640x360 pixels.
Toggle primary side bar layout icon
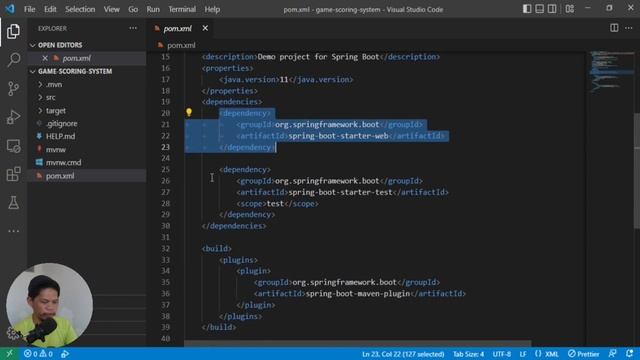click(527, 9)
